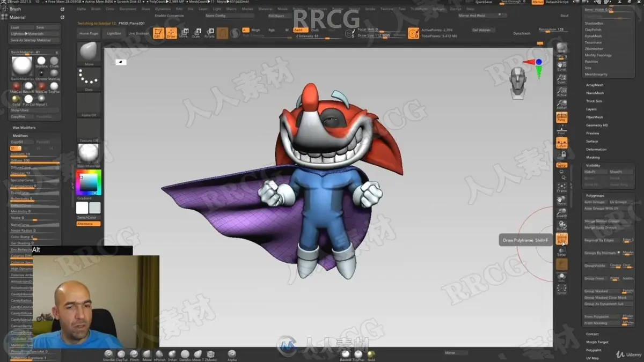Image resolution: width=644 pixels, height=362 pixels.
Task: Click the Draw Polyframe button
Action: [562, 239]
